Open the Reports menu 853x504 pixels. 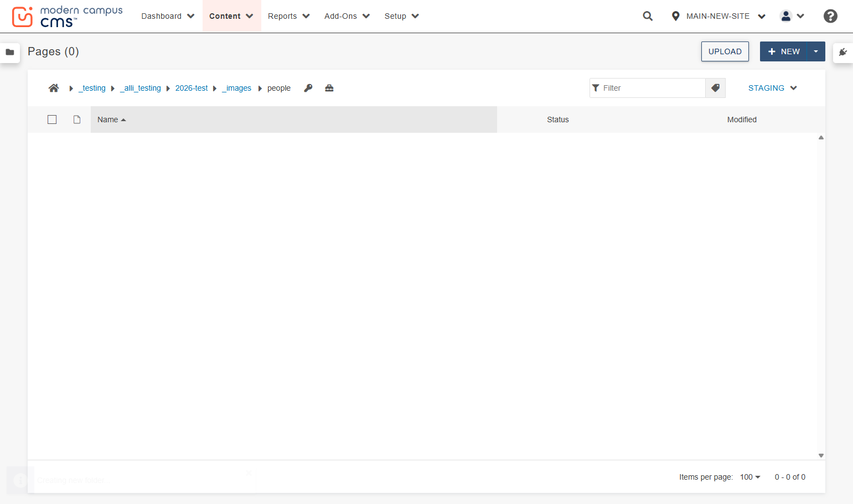tap(289, 16)
